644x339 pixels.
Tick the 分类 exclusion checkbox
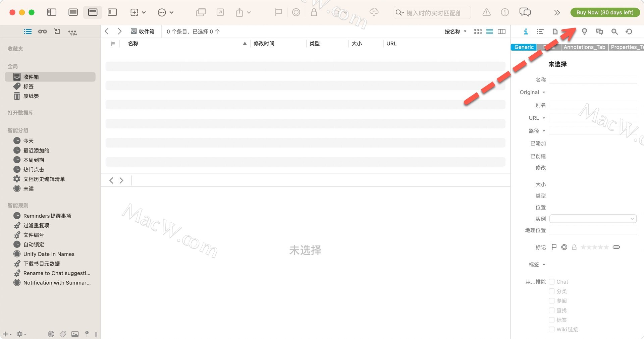click(552, 291)
